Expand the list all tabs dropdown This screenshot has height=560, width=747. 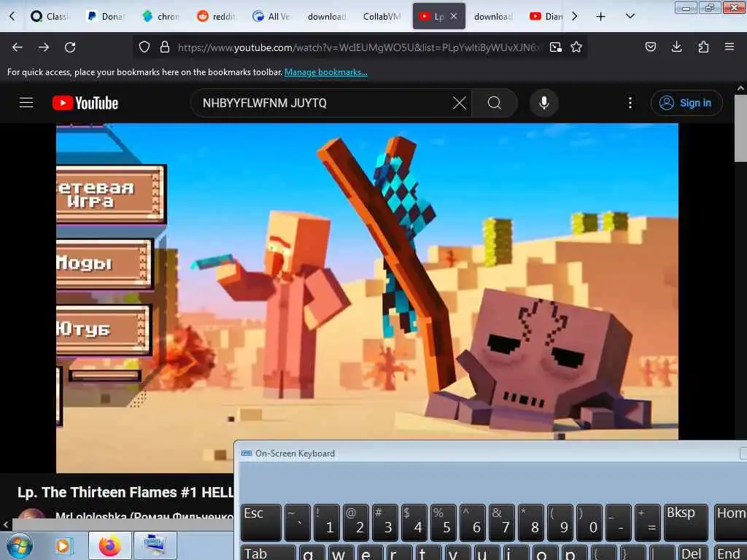click(630, 16)
